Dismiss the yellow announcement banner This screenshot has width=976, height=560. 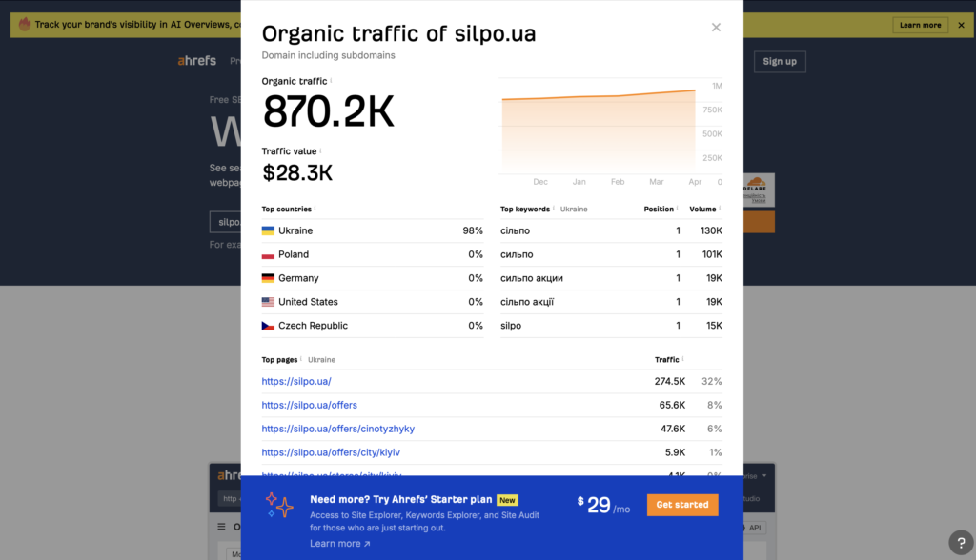(x=961, y=25)
